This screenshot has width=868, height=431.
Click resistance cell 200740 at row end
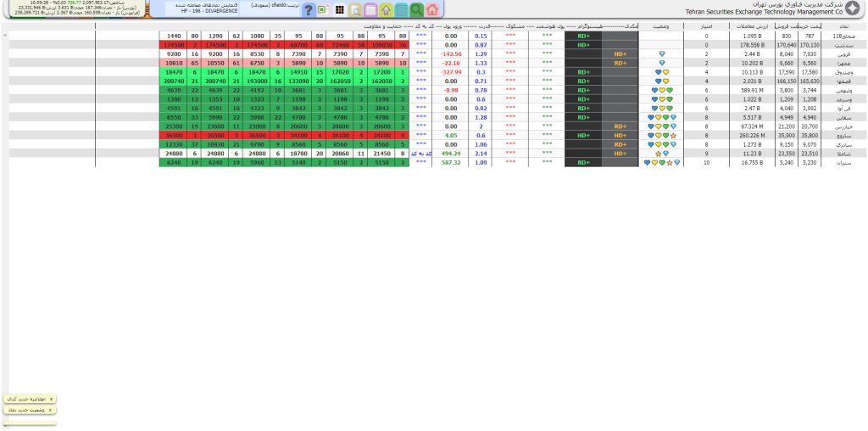(x=173, y=81)
